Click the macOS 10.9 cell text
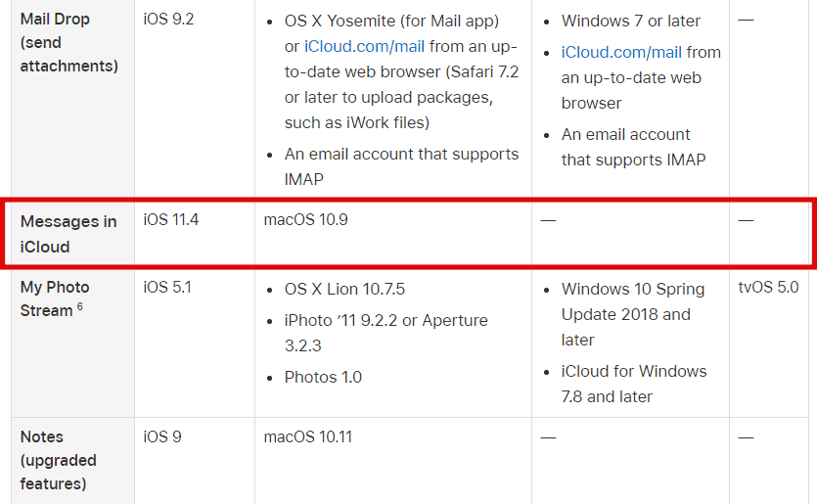Viewport: 817px width, 504px height. pos(306,219)
